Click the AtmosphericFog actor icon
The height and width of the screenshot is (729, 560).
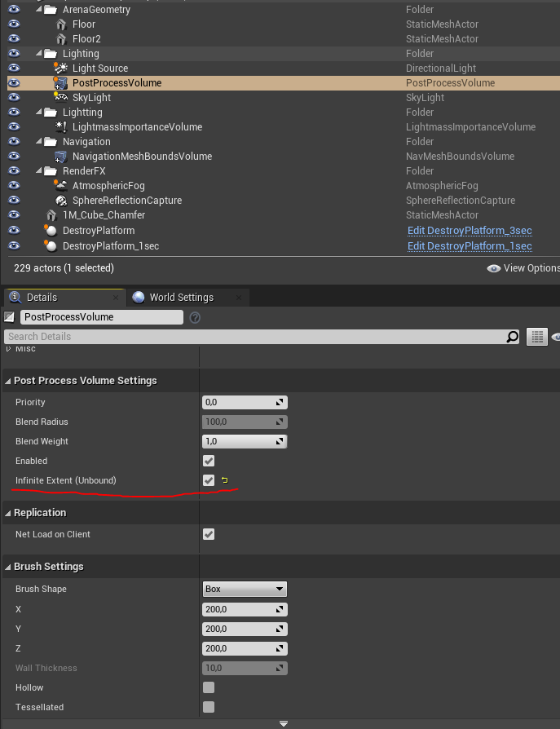(x=60, y=185)
